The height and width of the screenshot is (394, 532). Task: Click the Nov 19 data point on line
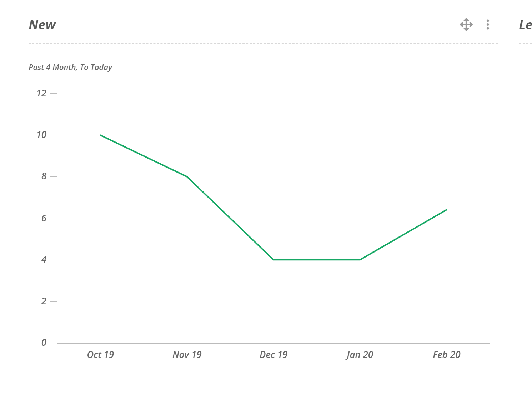(x=187, y=176)
